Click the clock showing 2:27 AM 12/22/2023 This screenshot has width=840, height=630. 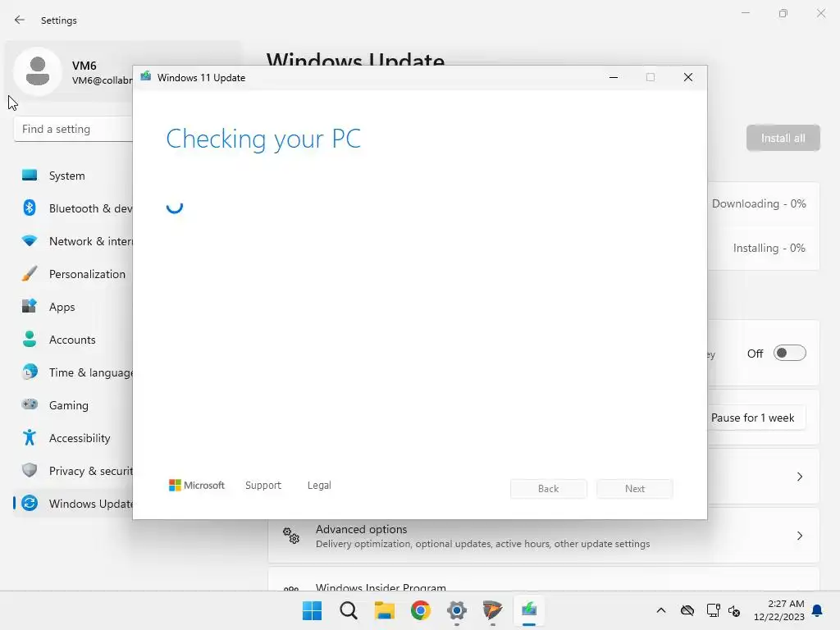[779, 610]
